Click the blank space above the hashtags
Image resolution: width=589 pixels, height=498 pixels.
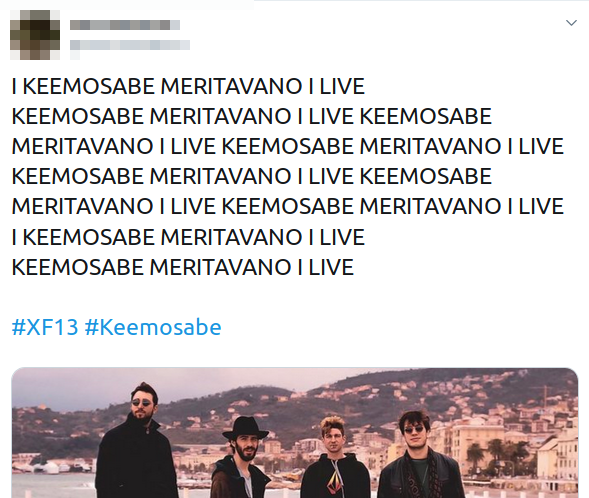pos(295,297)
